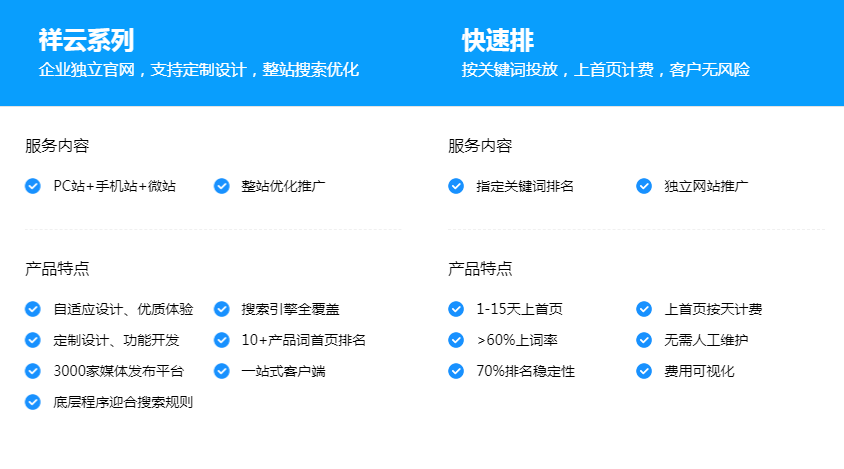Select the 祥云系列 heading
844x469 pixels.
coord(86,40)
